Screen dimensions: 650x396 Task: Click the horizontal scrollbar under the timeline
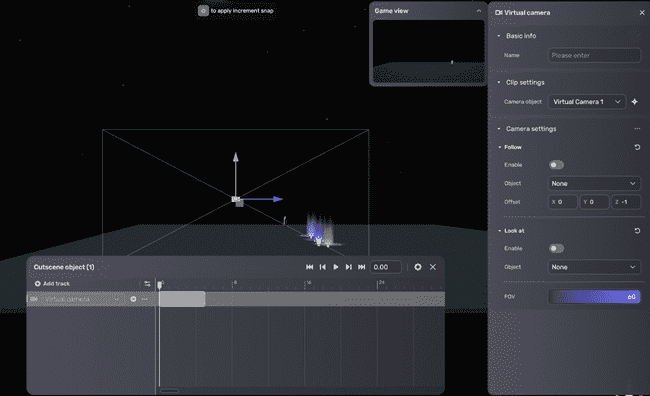[170, 391]
